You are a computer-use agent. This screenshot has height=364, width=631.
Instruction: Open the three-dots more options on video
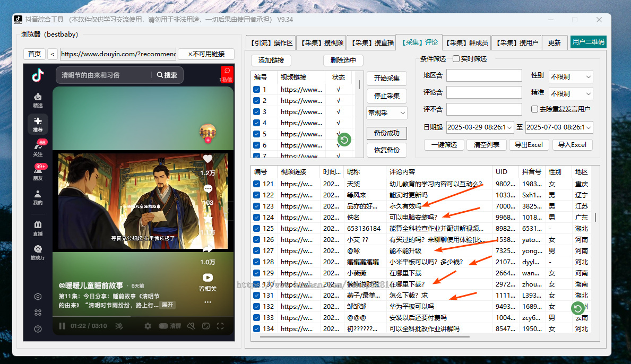coord(208,302)
